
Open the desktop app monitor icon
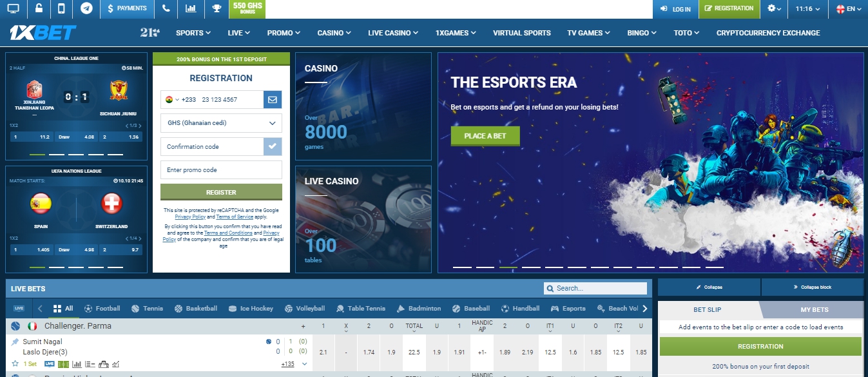13,9
